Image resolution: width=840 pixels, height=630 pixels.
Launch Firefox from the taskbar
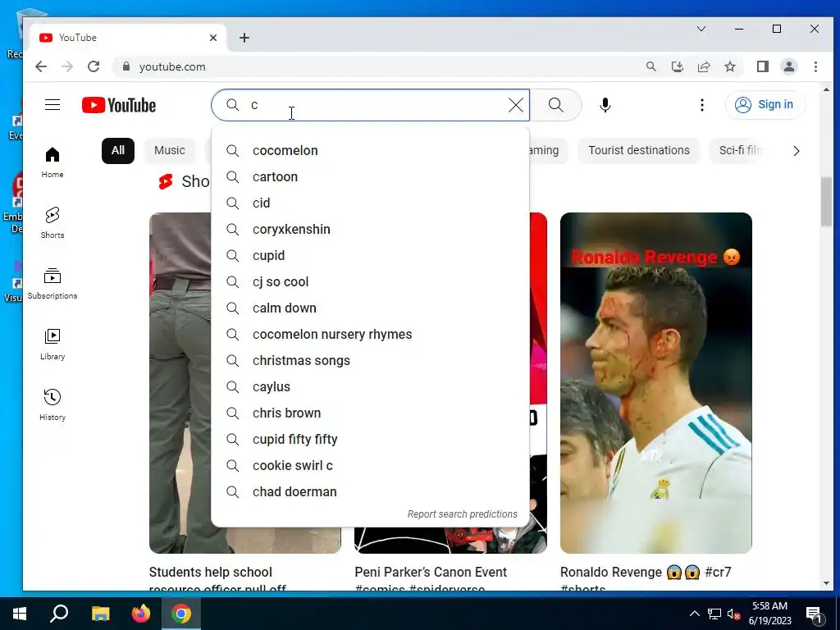[141, 614]
